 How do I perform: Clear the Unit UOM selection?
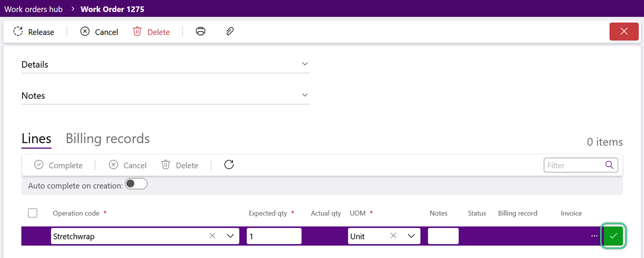coord(393,236)
